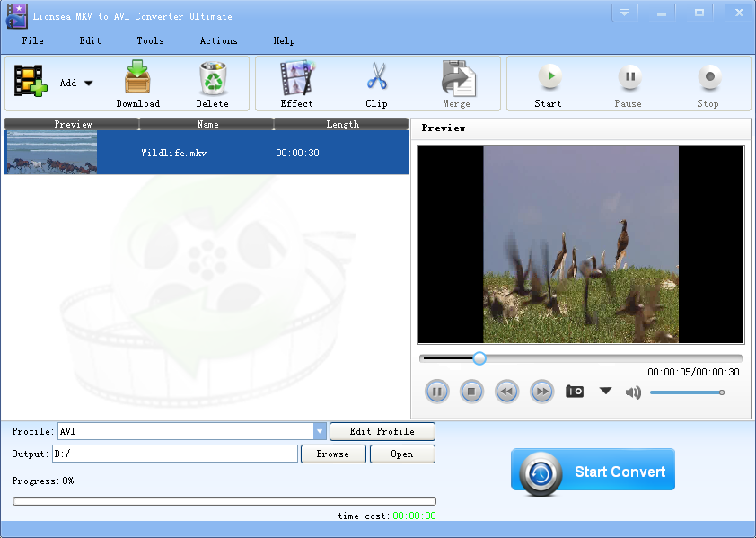
Task: Open the Actions menu
Action: [218, 40]
